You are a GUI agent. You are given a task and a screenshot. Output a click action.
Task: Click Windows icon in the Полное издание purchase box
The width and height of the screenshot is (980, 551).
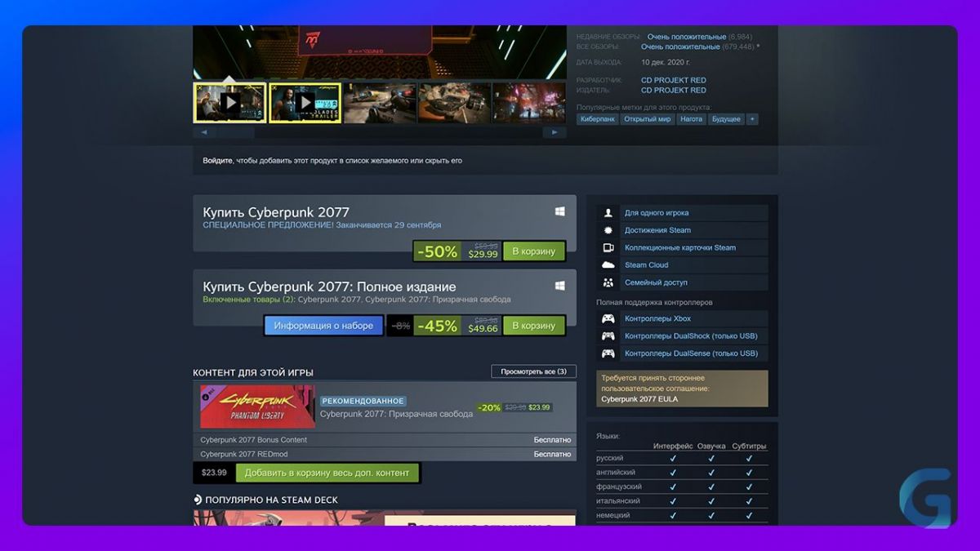[x=560, y=286]
